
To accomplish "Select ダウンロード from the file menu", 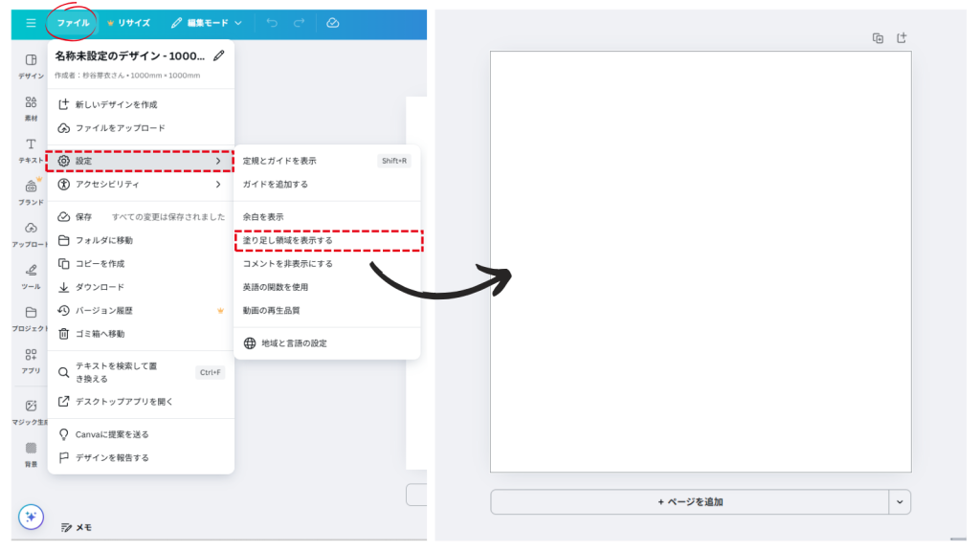I will pos(100,287).
